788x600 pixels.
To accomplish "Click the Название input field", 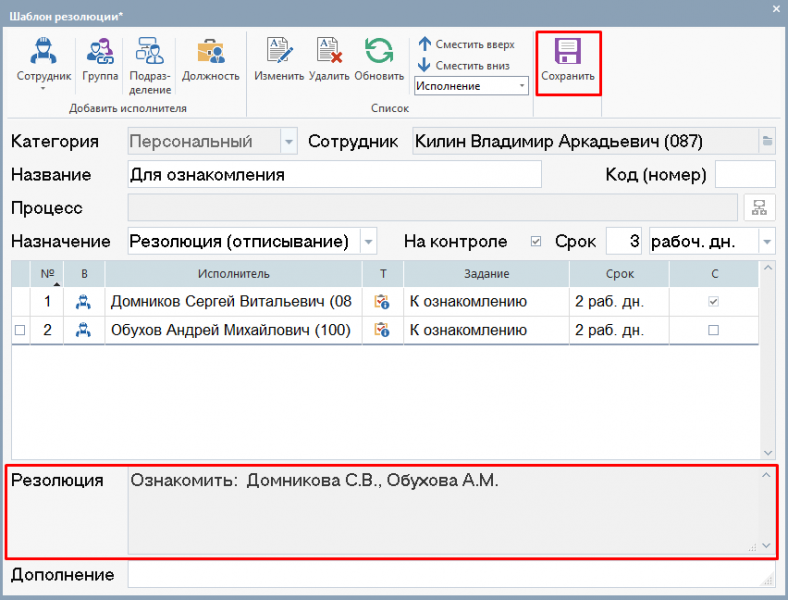I will coord(334,174).
